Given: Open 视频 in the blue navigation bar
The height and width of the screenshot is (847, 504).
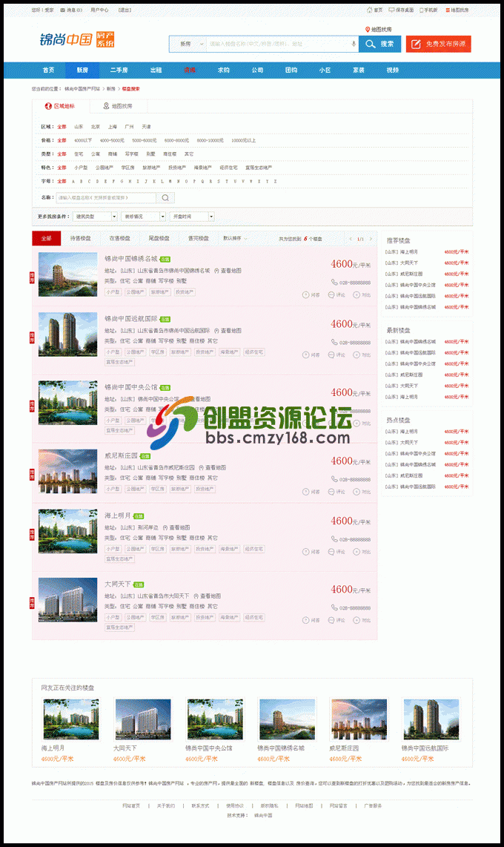Looking at the screenshot, I should click(x=392, y=70).
